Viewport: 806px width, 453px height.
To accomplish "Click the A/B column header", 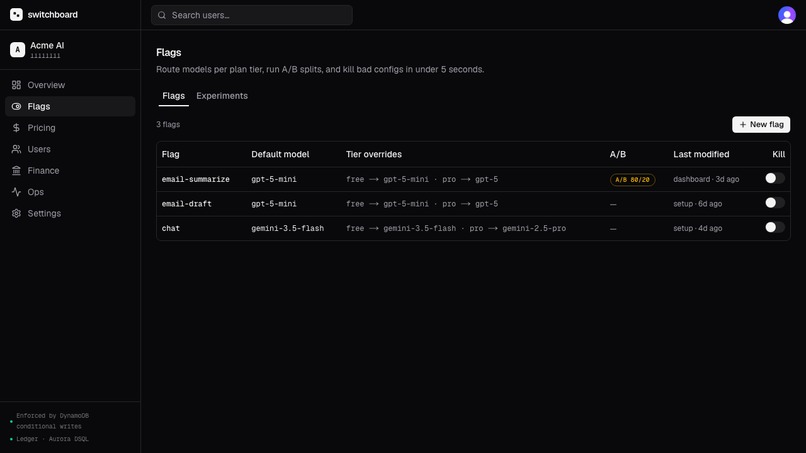I will tap(618, 154).
